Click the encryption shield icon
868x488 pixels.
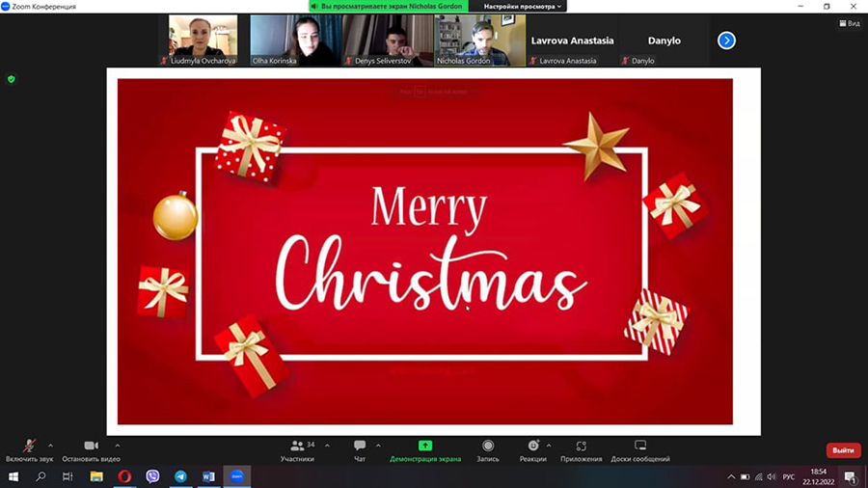[12, 79]
